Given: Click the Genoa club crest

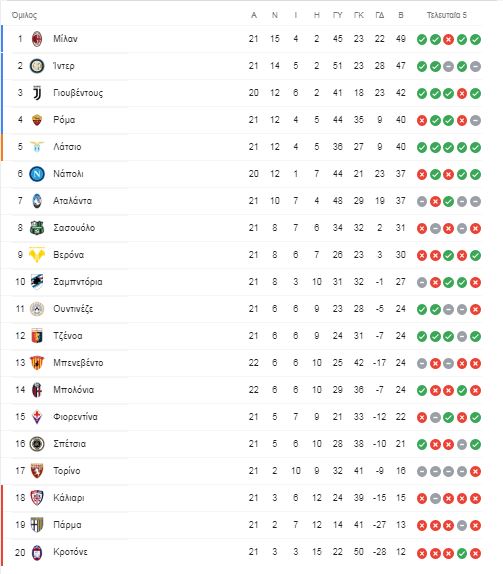Looking at the screenshot, I should click(37, 336).
